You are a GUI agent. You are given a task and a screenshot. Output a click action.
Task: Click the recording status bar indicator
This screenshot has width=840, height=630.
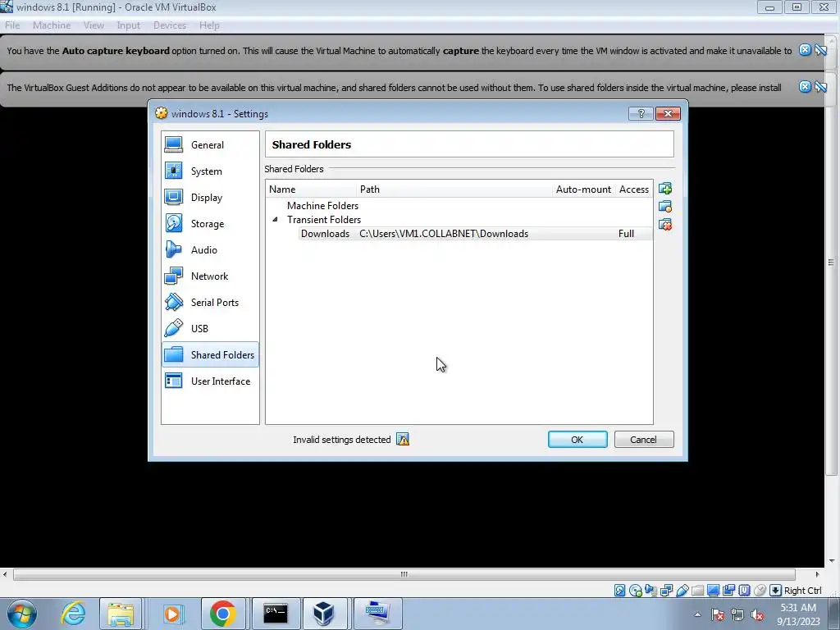tap(728, 591)
